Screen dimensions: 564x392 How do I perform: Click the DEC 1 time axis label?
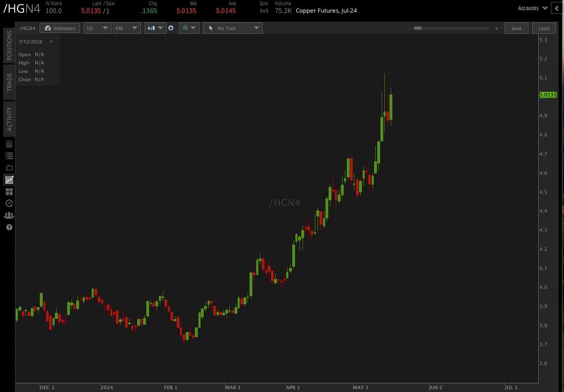tap(47, 387)
